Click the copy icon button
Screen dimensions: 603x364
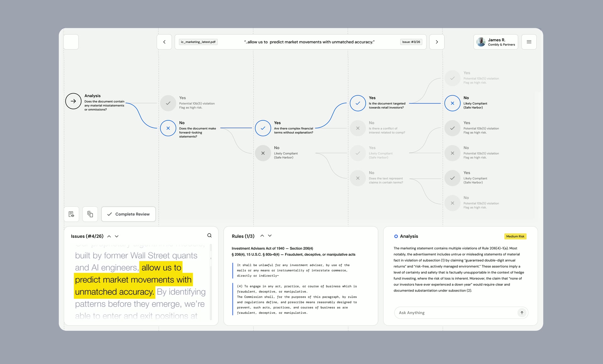pyautogui.click(x=90, y=214)
